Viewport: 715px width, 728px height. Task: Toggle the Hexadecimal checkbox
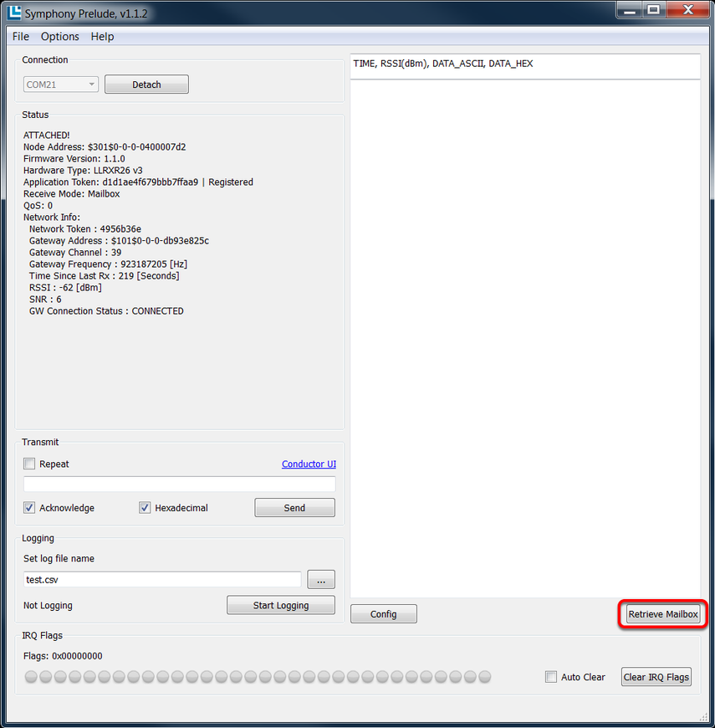coord(146,508)
